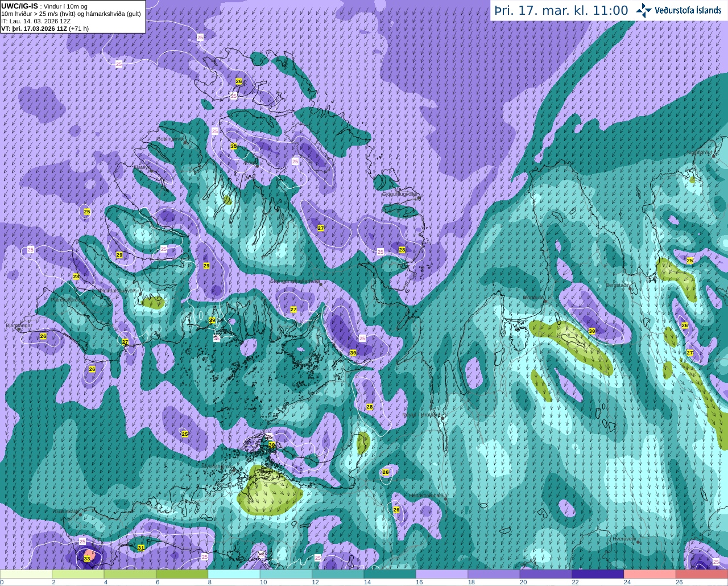Click the Bjargtangar station label
This screenshot has height=586, width=728.
click(19, 325)
